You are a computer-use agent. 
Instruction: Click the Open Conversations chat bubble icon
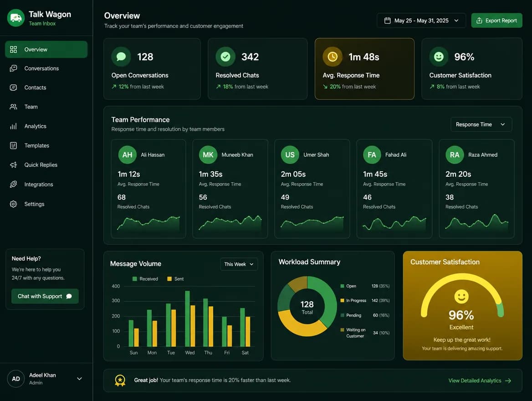(x=121, y=57)
